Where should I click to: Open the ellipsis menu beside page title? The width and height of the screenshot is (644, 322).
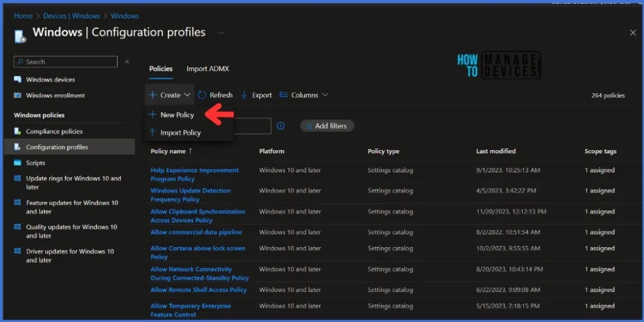click(x=221, y=33)
